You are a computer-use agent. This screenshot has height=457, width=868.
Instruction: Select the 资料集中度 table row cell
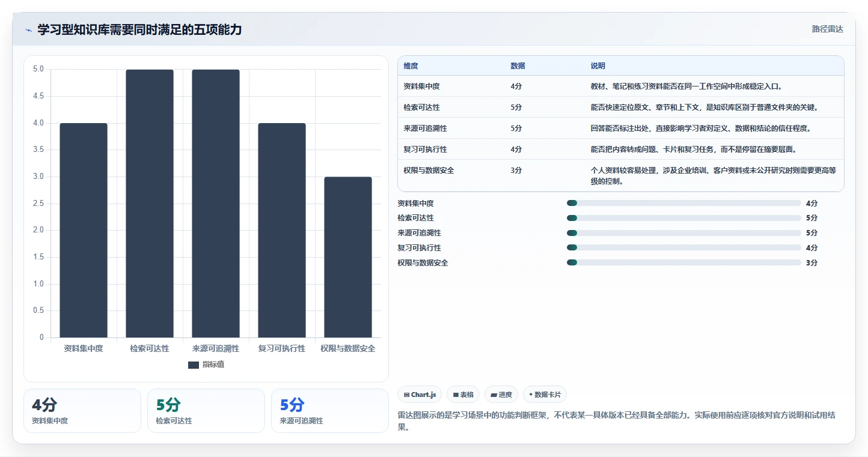422,86
